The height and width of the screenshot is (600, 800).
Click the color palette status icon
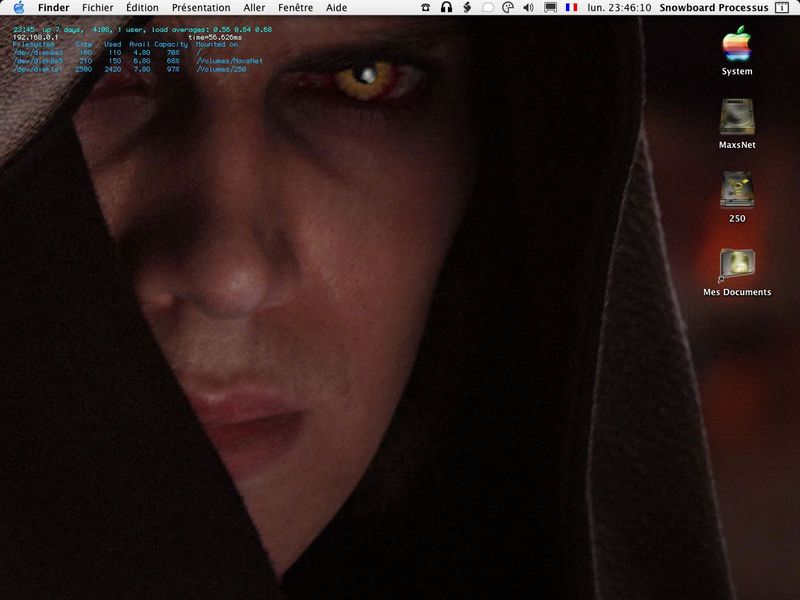pos(508,8)
